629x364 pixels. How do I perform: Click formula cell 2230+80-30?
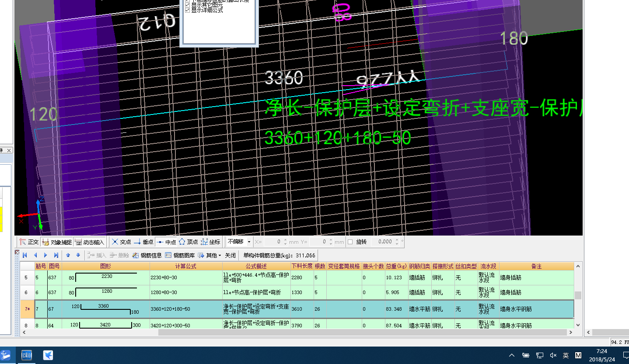pyautogui.click(x=186, y=277)
